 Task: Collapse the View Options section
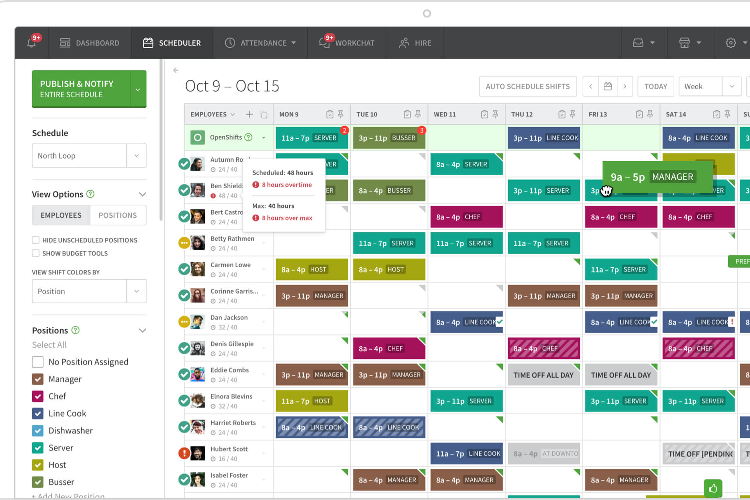pos(142,194)
